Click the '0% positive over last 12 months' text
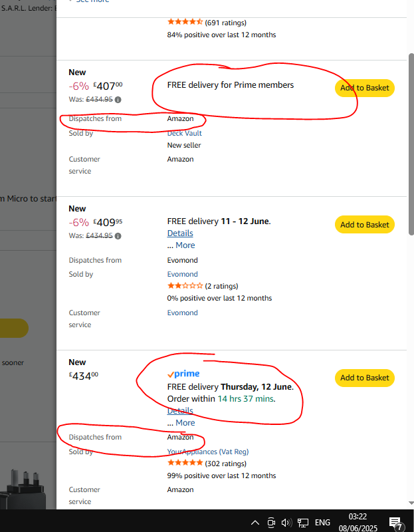Viewport: 414px width, 532px height. 219,298
